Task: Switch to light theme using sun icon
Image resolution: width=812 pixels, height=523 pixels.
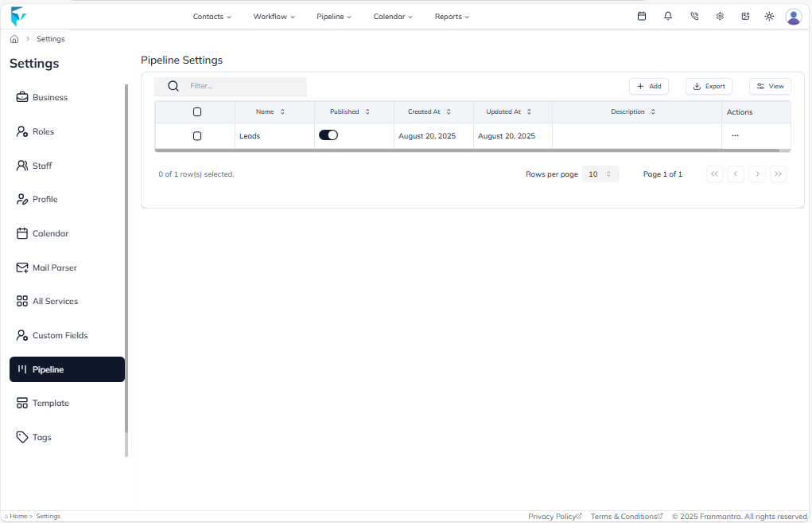Action: point(768,16)
